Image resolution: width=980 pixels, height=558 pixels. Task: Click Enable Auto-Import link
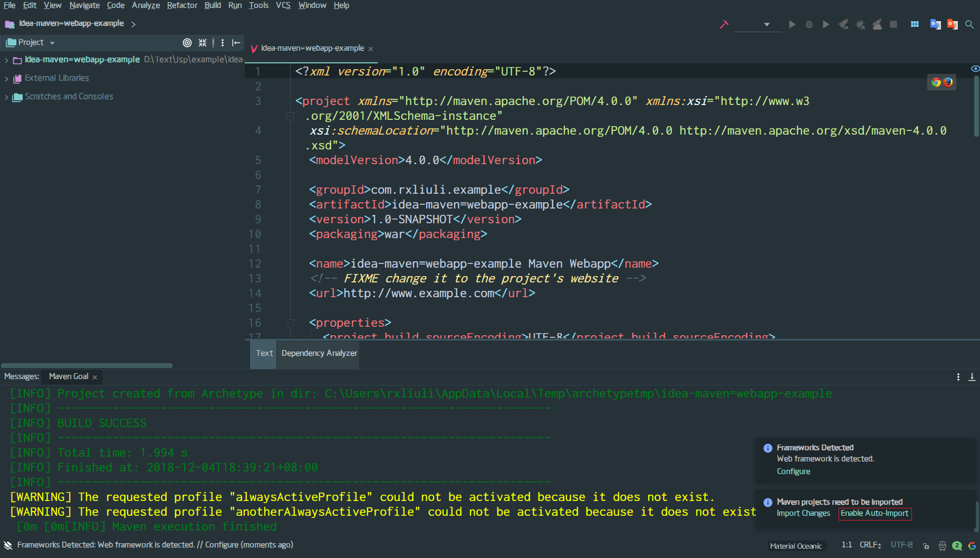(x=875, y=513)
